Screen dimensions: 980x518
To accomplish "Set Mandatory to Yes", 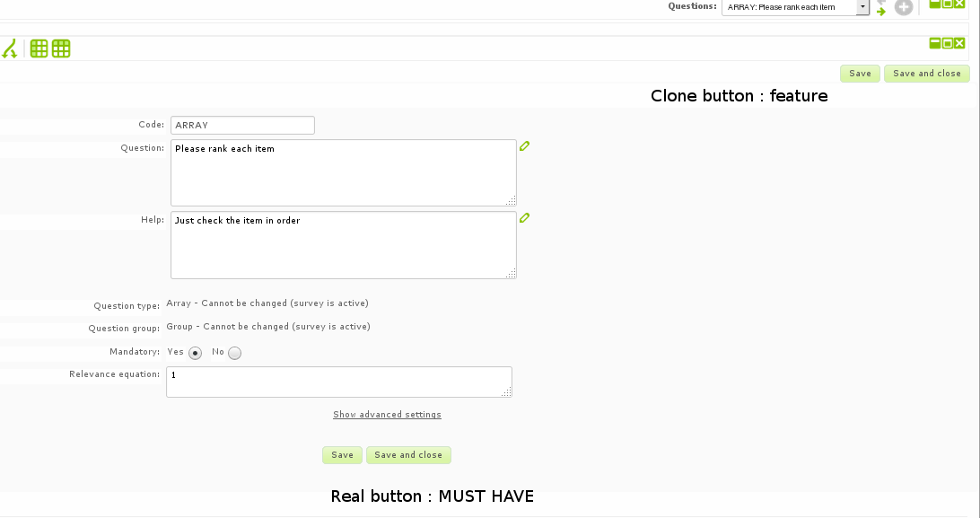I will (x=195, y=353).
